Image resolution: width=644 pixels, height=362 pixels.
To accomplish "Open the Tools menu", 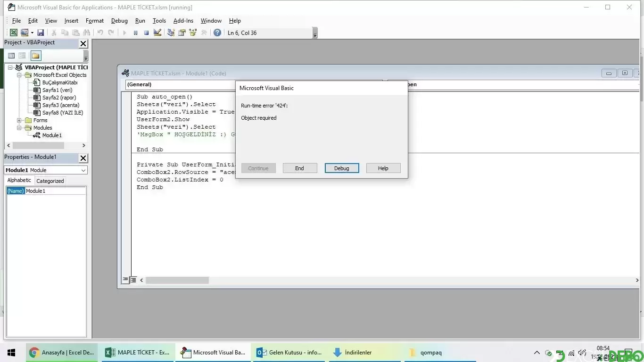I will point(159,21).
